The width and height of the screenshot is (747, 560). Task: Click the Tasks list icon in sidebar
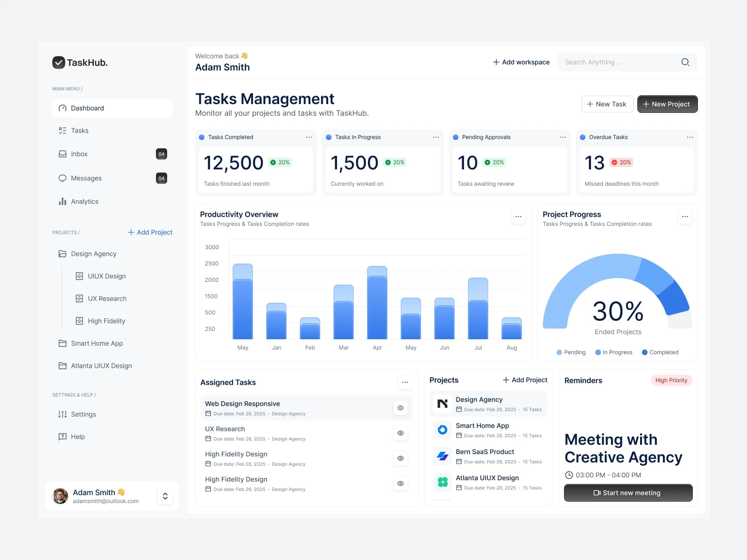click(x=63, y=131)
